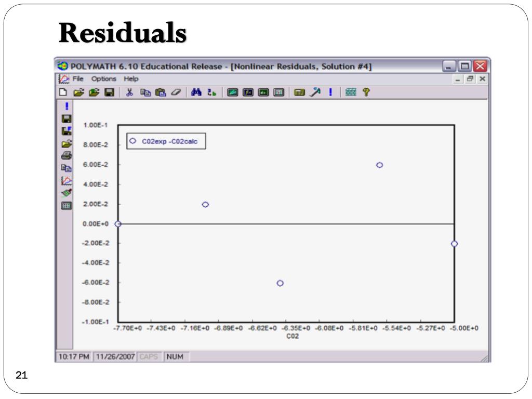
Task: Click the eraser clear icon
Action: 176,92
